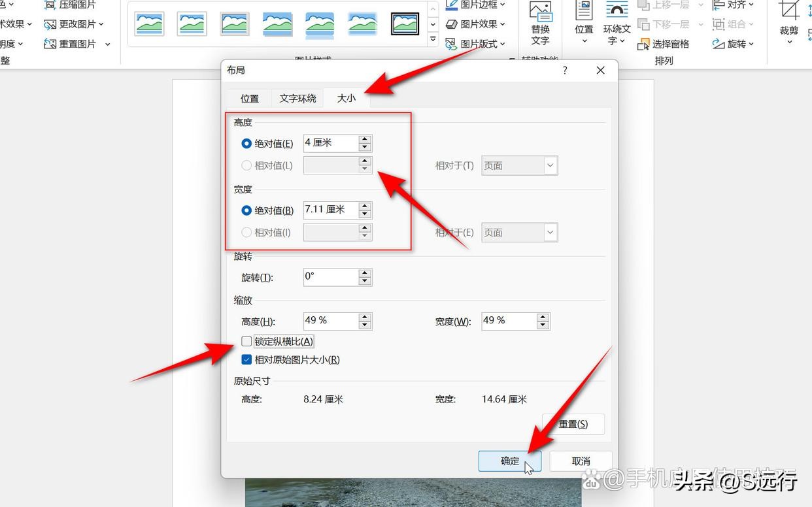Open the Selection Pane (选择窗格)
This screenshot has height=507, width=812.
click(664, 44)
